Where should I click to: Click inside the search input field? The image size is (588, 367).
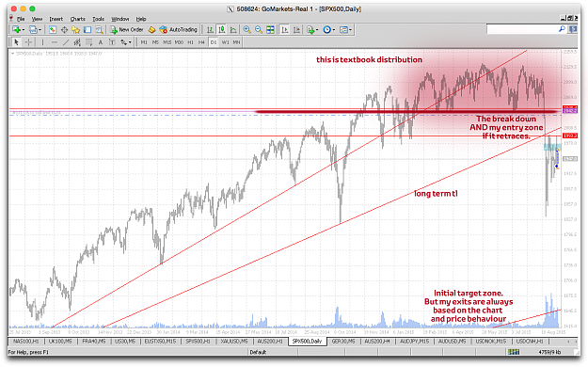click(x=522, y=29)
